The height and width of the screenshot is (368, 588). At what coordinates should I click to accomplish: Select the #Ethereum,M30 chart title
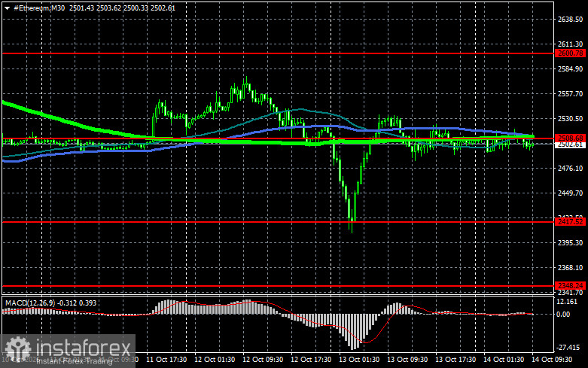[39, 8]
